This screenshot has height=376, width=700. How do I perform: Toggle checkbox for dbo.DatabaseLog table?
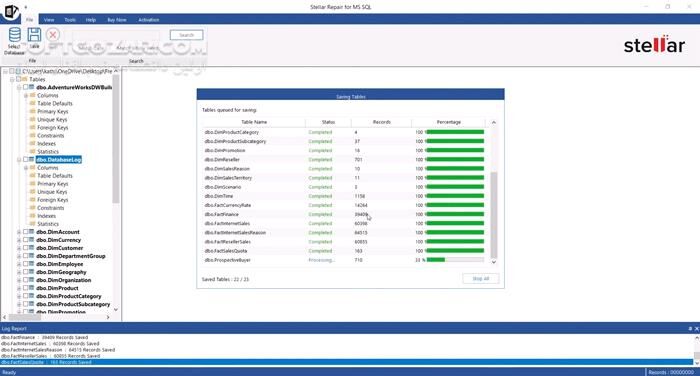(x=25, y=159)
